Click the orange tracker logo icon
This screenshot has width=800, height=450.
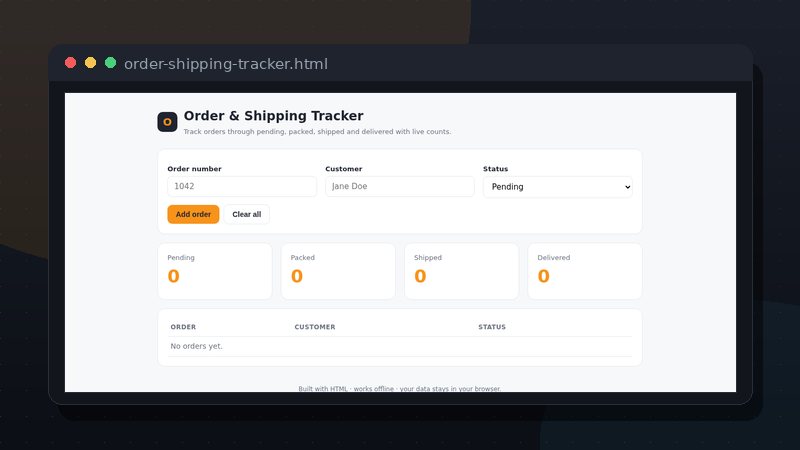(x=167, y=122)
